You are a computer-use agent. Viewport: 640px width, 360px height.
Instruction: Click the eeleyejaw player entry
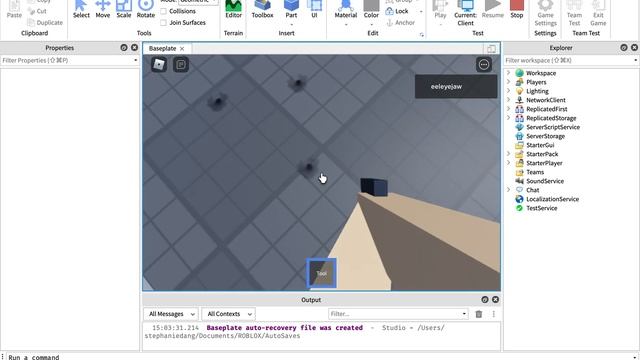[456, 87]
